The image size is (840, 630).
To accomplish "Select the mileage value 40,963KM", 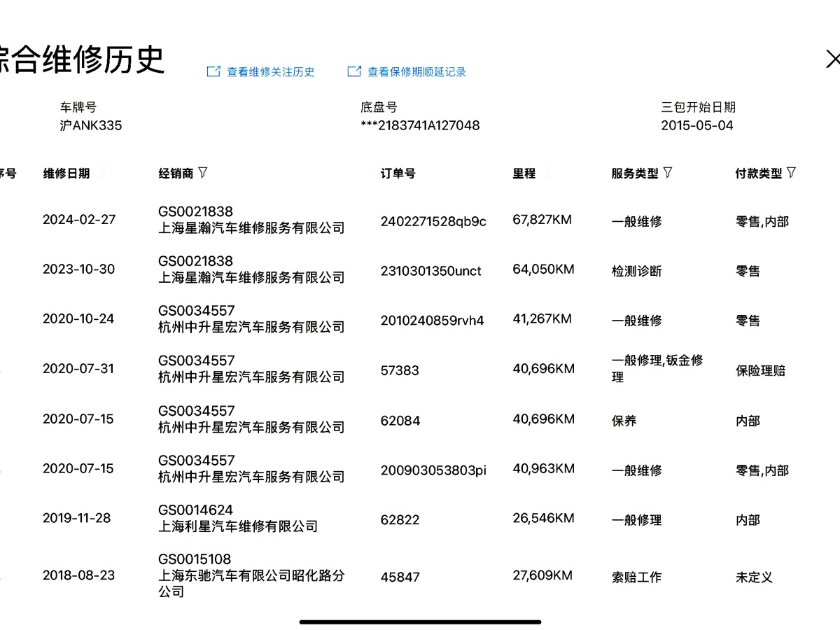I will tap(543, 468).
